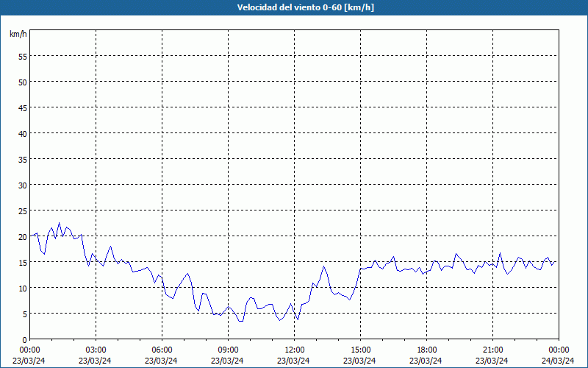Image resolution: width=588 pixels, height=368 pixels.
Task: Click the '00:00' label above the 24/03/24 date
Action: click(x=559, y=350)
